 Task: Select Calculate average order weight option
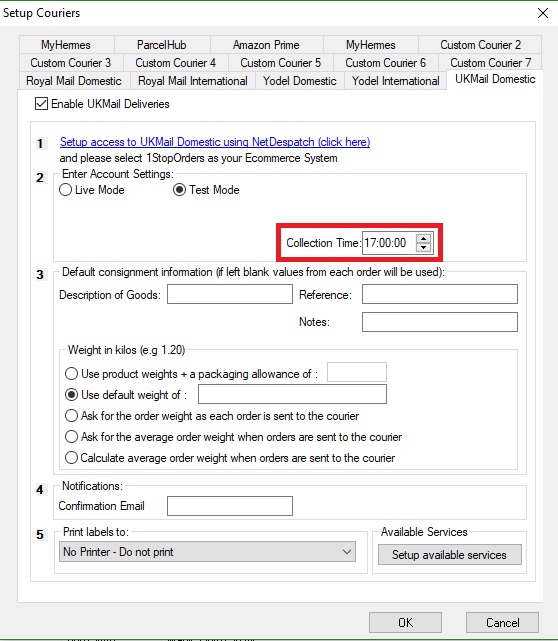click(71, 457)
